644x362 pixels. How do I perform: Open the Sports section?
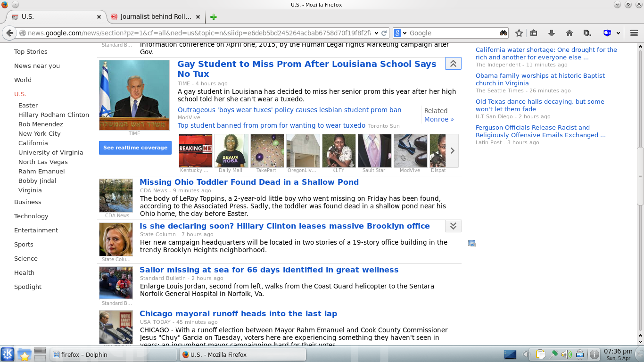point(24,244)
